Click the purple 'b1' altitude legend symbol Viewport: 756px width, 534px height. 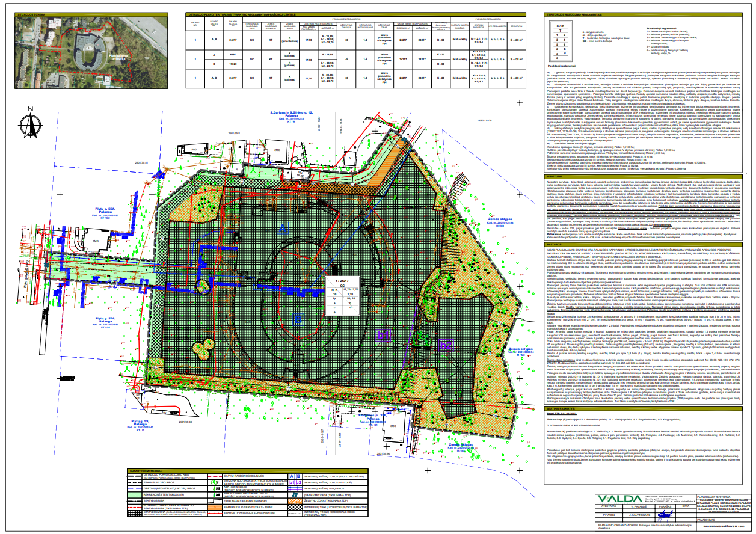coord(292,482)
